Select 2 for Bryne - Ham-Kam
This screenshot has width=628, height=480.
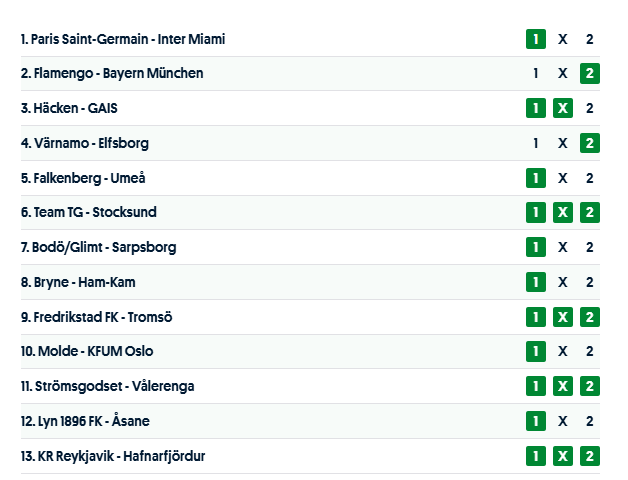[x=590, y=282]
